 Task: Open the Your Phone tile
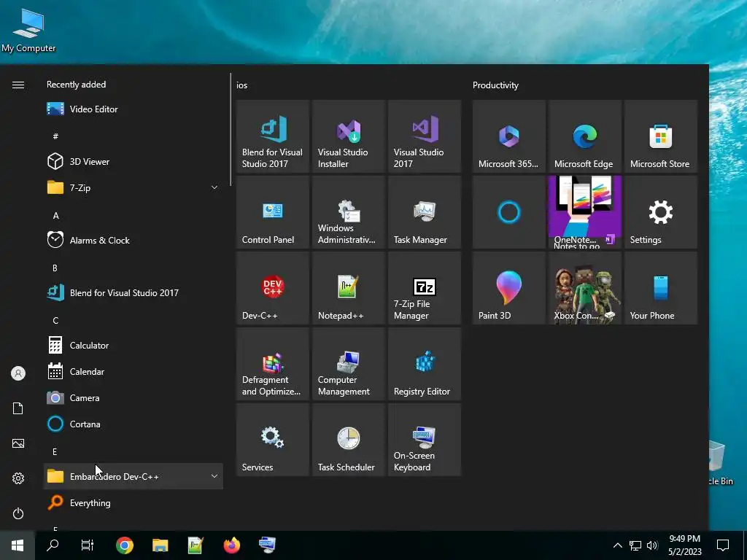coord(661,288)
